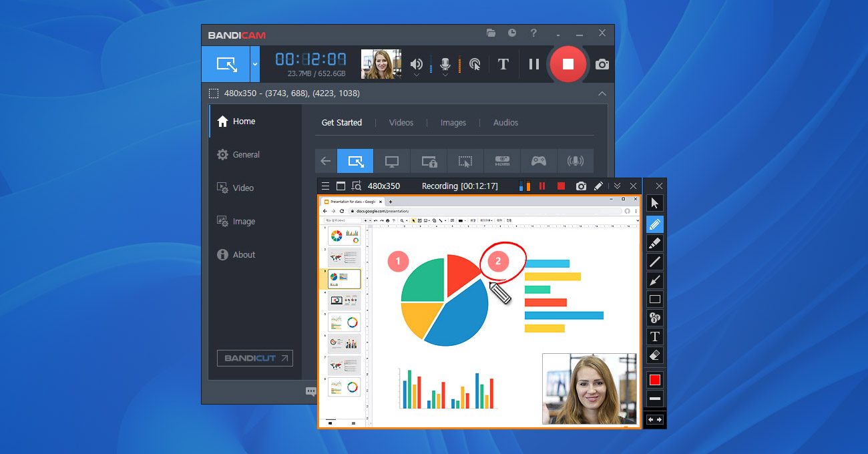Click the 480x350 size label on frame bar
The height and width of the screenshot is (454, 868).
pos(384,186)
